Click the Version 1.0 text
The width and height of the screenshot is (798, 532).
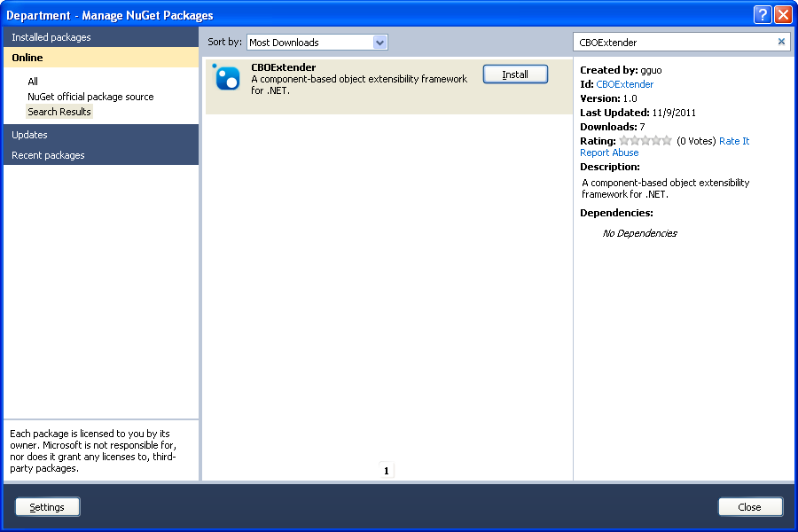point(608,98)
